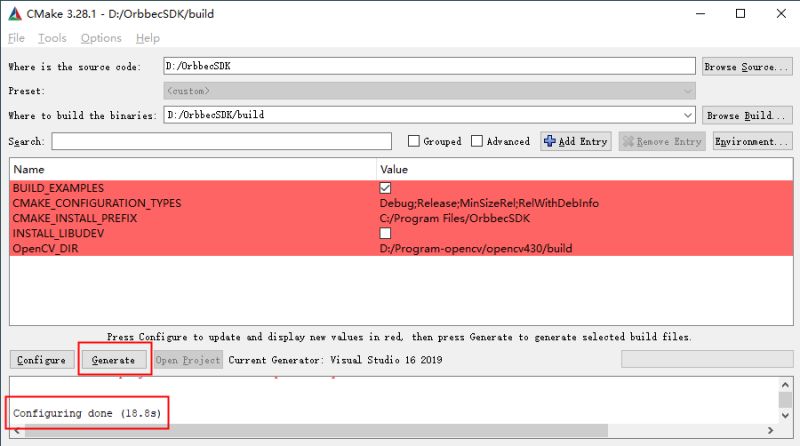Select the OpenCV_DIR entry name

45,249
